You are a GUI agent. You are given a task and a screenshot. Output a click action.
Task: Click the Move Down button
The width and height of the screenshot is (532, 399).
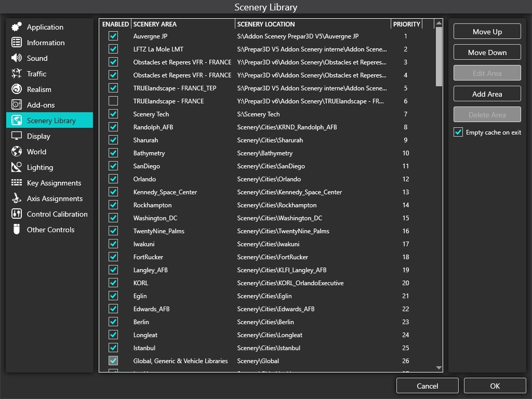[487, 52]
